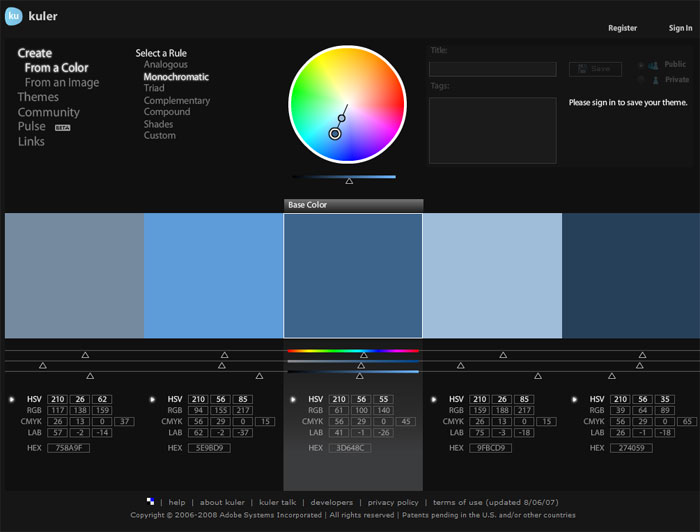Click the HSV bullet icon for swatch 274059
Screen dimensions: 700x532
pos(574,399)
